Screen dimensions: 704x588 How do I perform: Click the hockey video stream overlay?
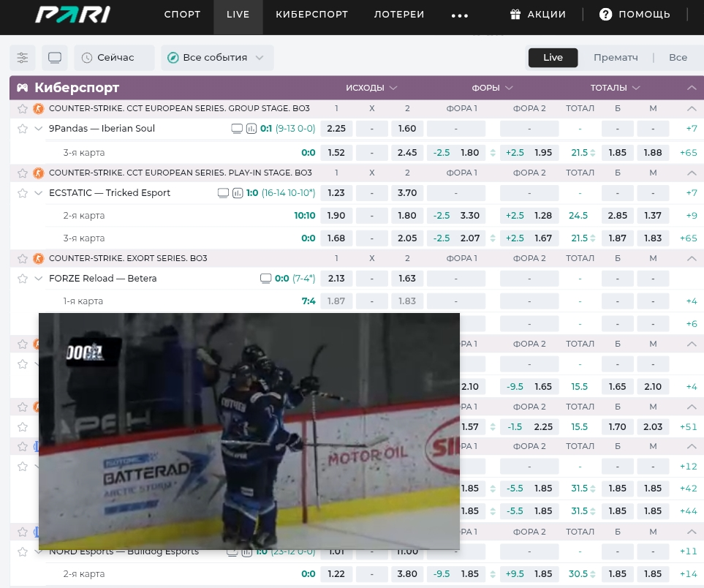[x=249, y=431]
